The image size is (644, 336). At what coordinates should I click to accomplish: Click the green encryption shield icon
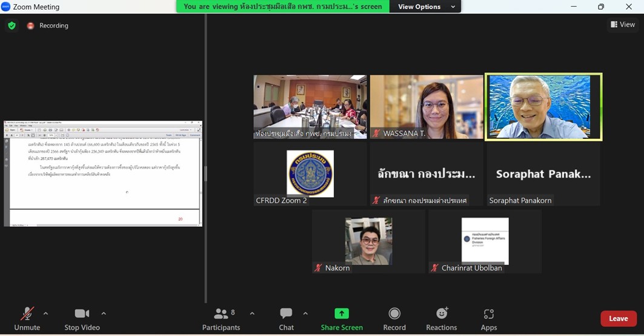tap(12, 25)
